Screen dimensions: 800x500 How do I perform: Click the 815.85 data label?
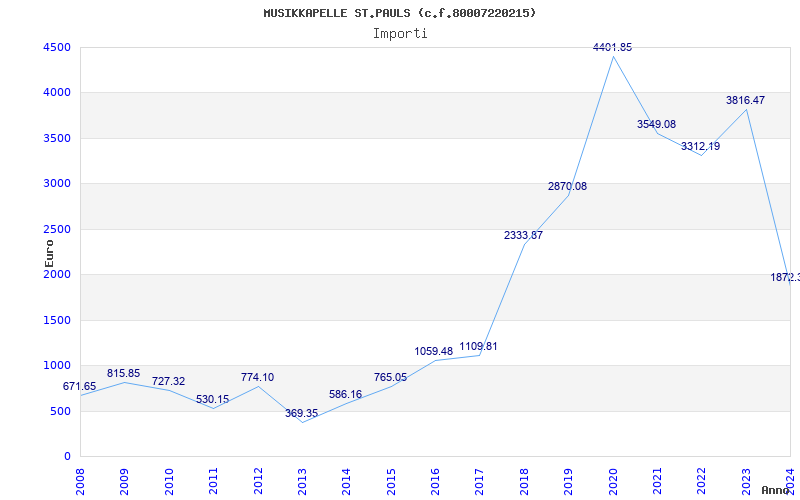(123, 373)
